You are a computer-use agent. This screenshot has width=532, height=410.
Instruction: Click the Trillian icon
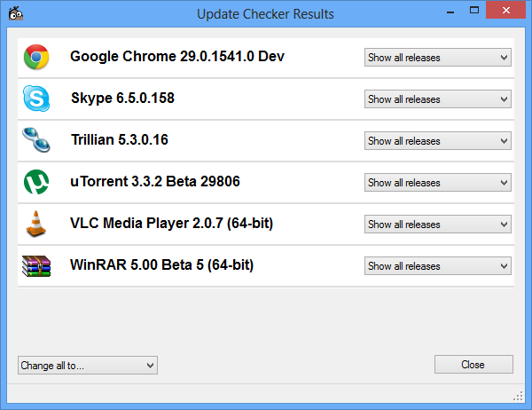pyautogui.click(x=35, y=141)
